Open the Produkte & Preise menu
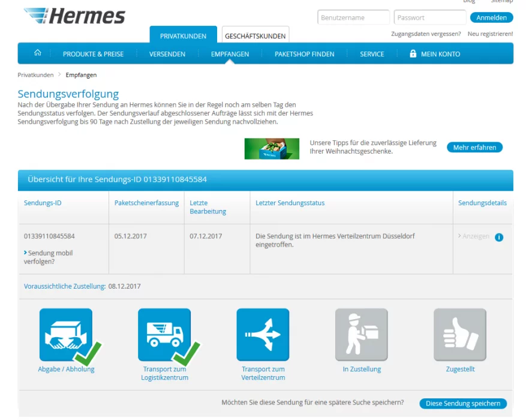Image resolution: width=526 pixels, height=420 pixels. pos(93,54)
